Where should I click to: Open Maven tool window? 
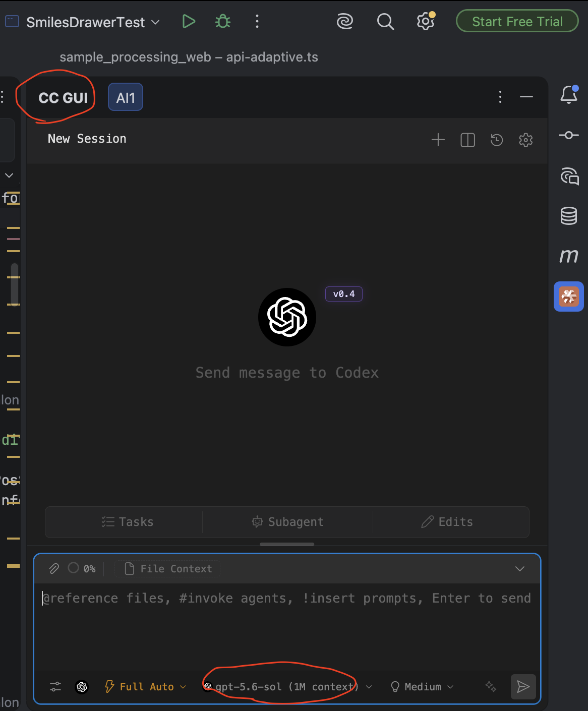click(569, 256)
